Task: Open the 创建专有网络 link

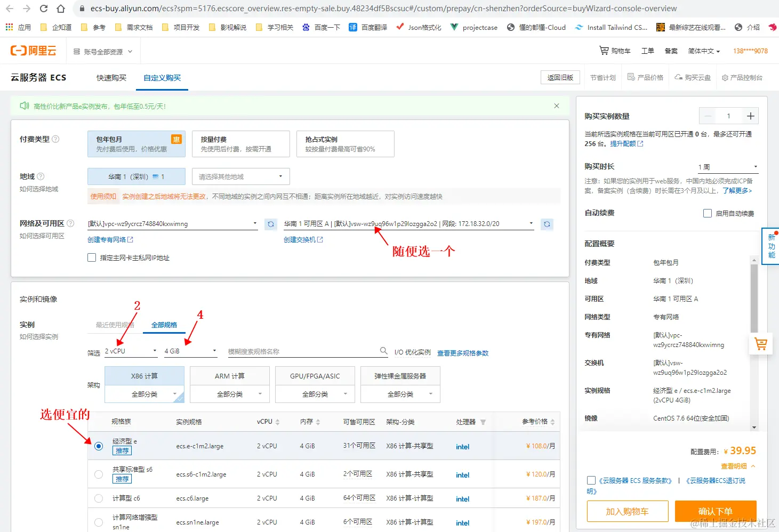Action: (x=110, y=240)
